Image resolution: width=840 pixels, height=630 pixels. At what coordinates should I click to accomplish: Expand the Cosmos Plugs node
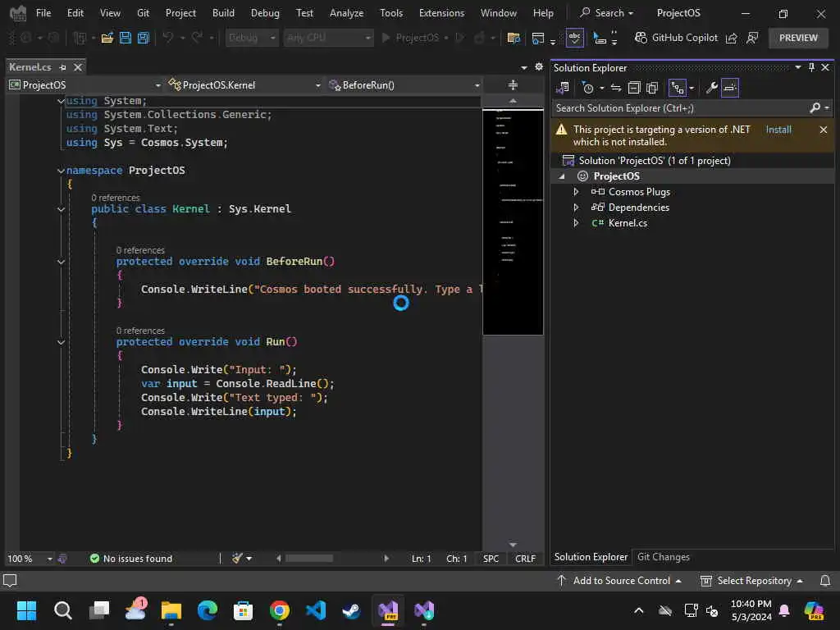click(x=576, y=192)
